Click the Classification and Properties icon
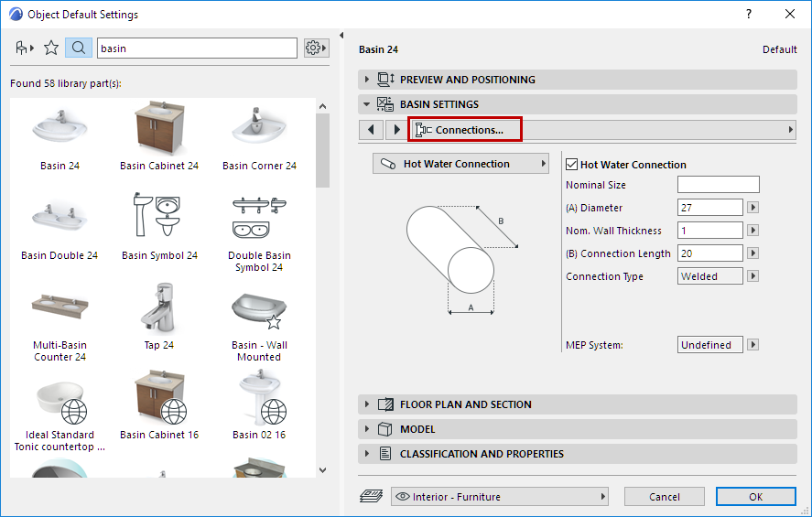 pyautogui.click(x=385, y=454)
